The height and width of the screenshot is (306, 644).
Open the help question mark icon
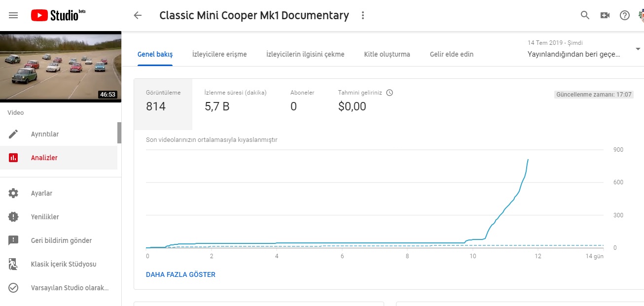(x=625, y=15)
